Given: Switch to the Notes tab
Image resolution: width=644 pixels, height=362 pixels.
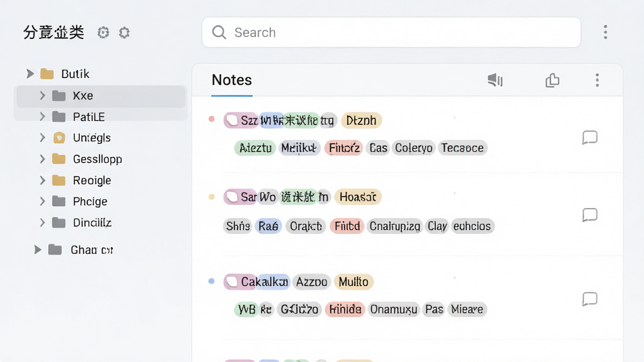Looking at the screenshot, I should (231, 80).
